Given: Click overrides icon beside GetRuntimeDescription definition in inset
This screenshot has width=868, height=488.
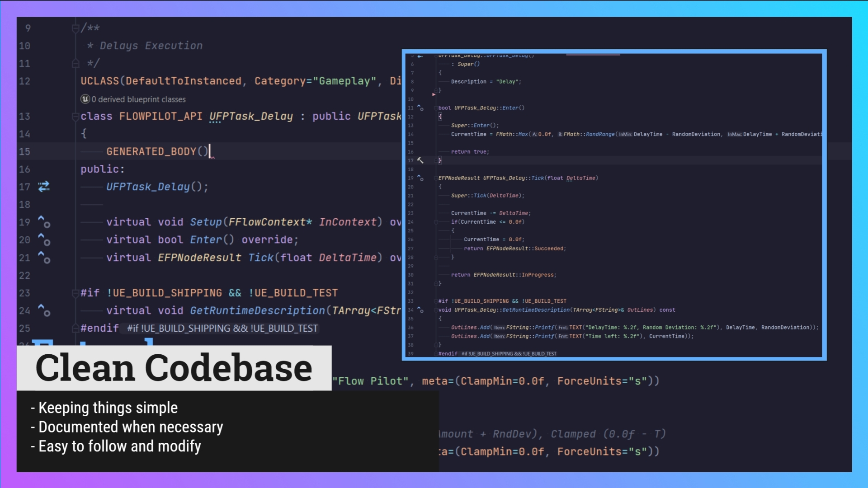Looking at the screenshot, I should (420, 310).
